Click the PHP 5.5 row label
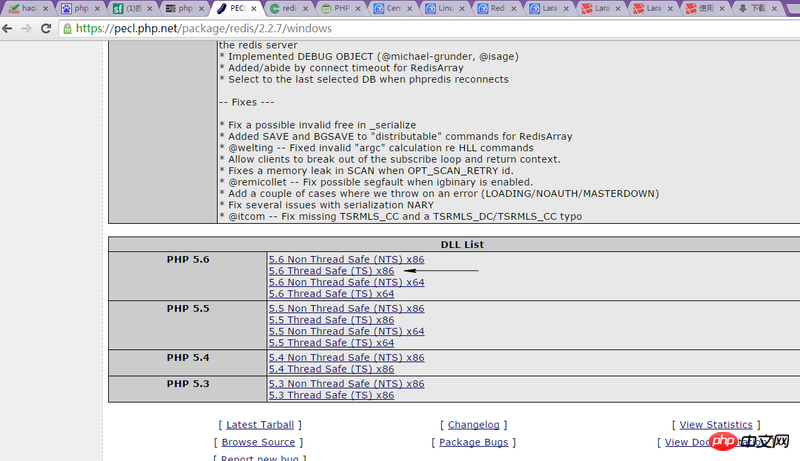 coord(188,309)
